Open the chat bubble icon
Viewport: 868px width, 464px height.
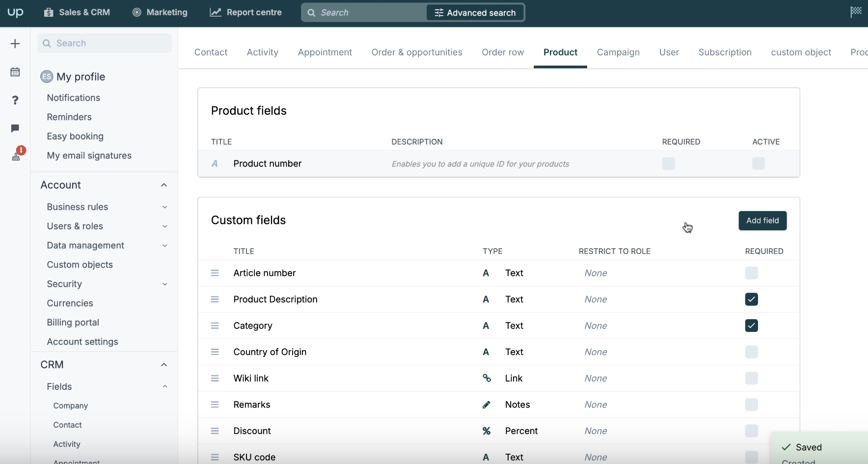tap(15, 128)
